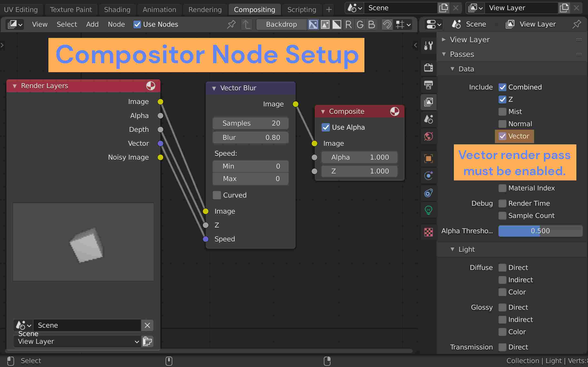Open the View Layer dropdown in Render Layers
This screenshot has height=367, width=588.
[x=77, y=341]
